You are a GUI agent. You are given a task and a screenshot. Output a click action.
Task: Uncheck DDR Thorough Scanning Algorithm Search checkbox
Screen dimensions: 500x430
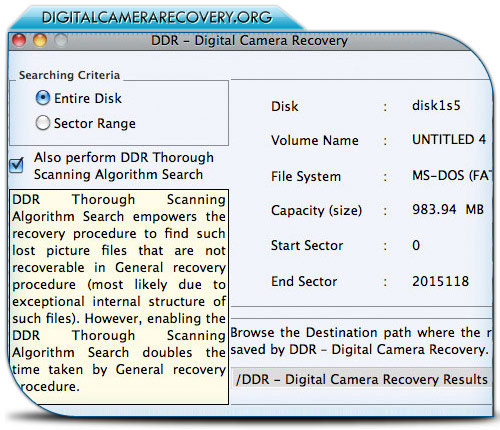[16, 165]
